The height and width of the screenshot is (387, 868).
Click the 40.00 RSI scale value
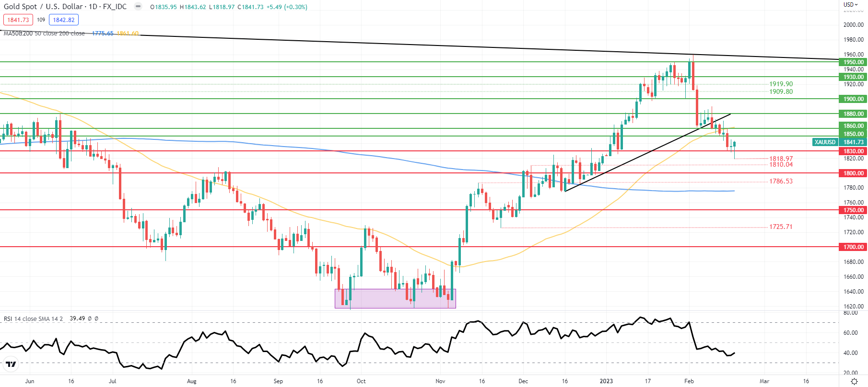[851, 353]
